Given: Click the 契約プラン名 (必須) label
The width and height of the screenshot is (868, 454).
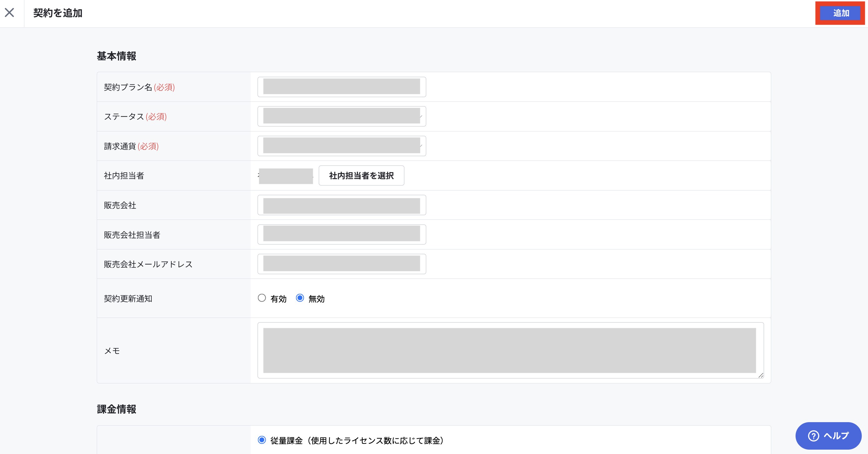Looking at the screenshot, I should (139, 87).
